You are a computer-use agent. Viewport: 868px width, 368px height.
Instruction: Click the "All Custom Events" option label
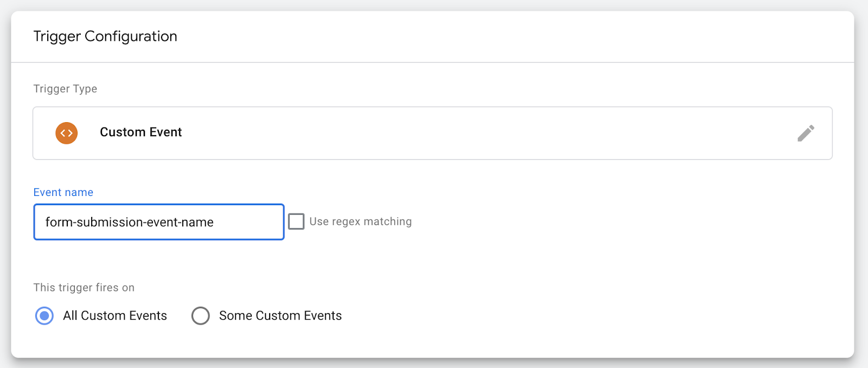pos(115,315)
